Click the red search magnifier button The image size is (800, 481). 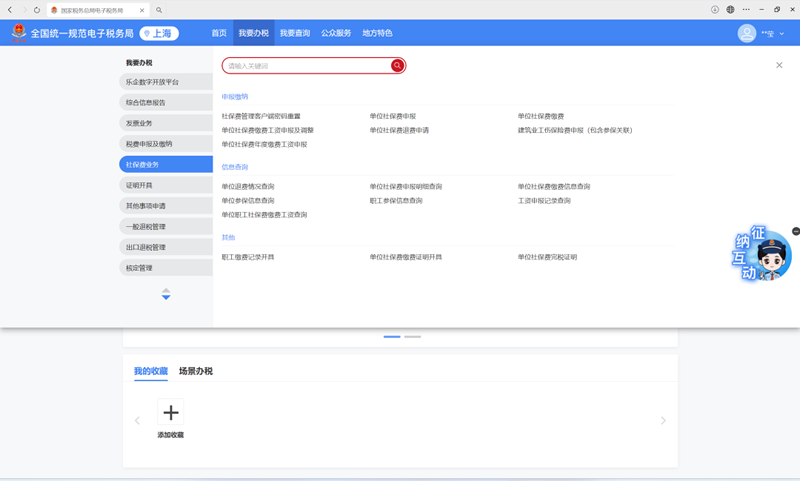pos(397,66)
